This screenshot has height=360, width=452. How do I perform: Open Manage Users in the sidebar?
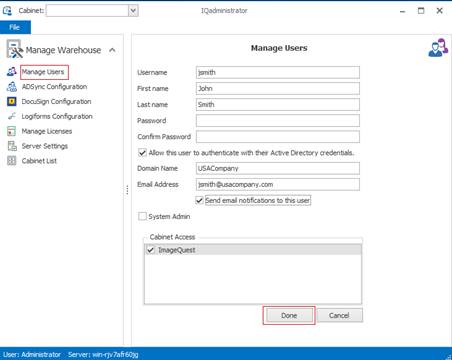(x=43, y=72)
